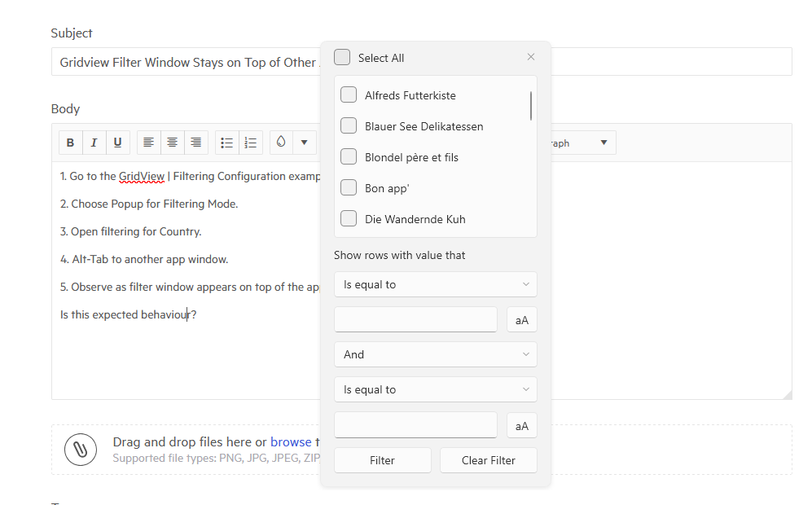Click the first filter value text field
Image resolution: width=812 pixels, height=505 pixels.
pyautogui.click(x=415, y=319)
